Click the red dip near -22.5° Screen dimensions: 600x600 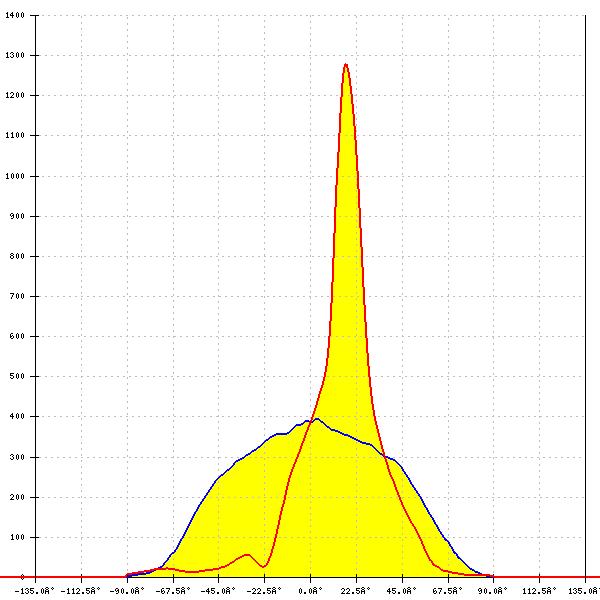263,567
